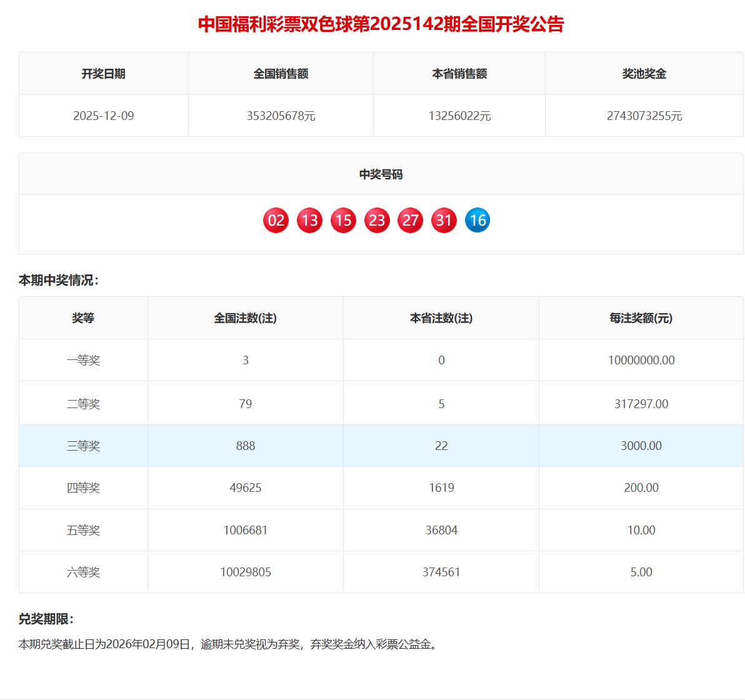The image size is (745, 700).
Task: Select the 全国注数(注) column header
Action: (x=246, y=318)
